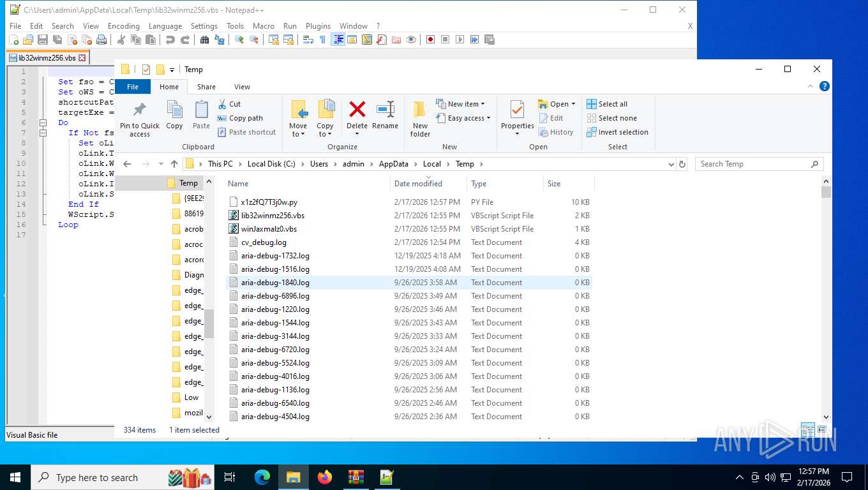Click Redo icon in Notepad++ toolbar

[x=184, y=40]
